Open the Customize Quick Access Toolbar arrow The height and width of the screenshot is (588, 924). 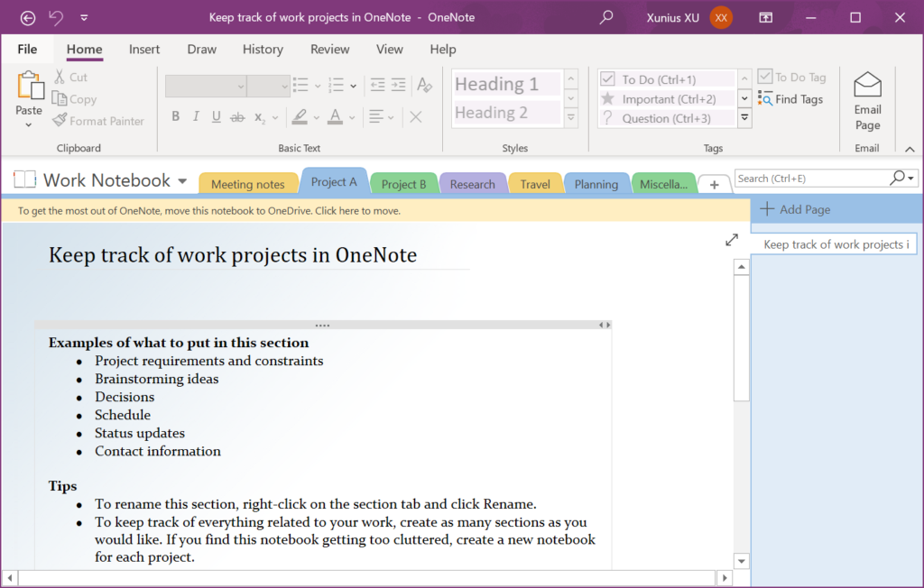pos(84,18)
